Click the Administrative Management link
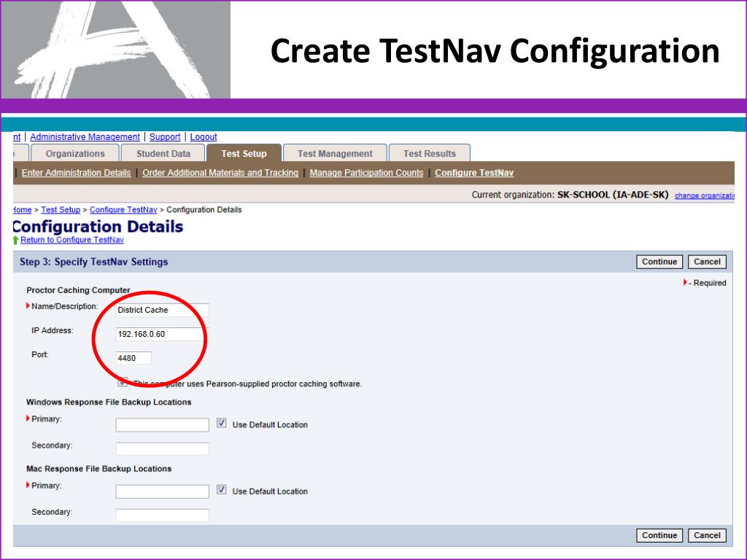The image size is (747, 560). tap(85, 137)
